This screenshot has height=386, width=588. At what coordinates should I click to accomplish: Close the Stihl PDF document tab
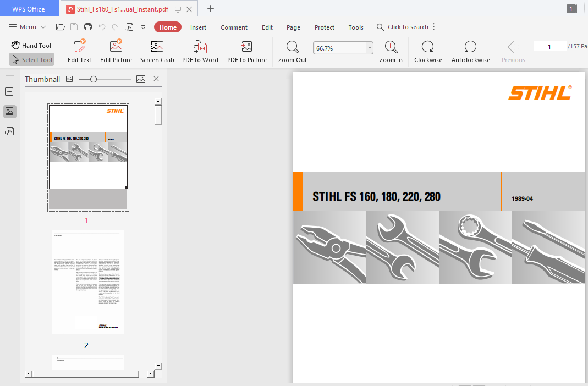point(189,9)
